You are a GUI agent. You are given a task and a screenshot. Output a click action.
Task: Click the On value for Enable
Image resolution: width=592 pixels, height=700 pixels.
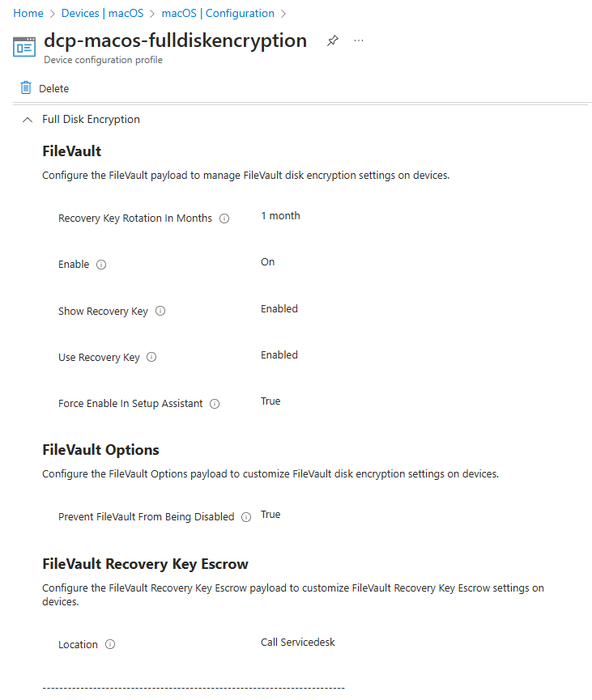tap(267, 261)
